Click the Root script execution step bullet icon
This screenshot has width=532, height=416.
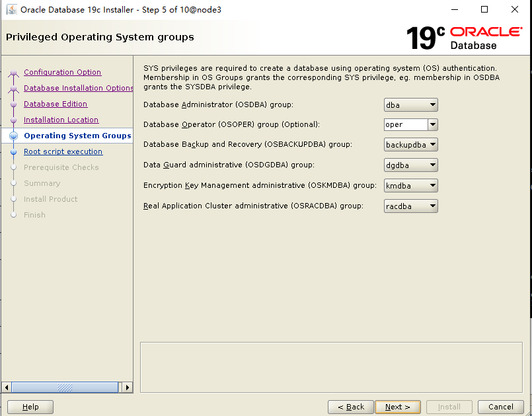pos(14,152)
